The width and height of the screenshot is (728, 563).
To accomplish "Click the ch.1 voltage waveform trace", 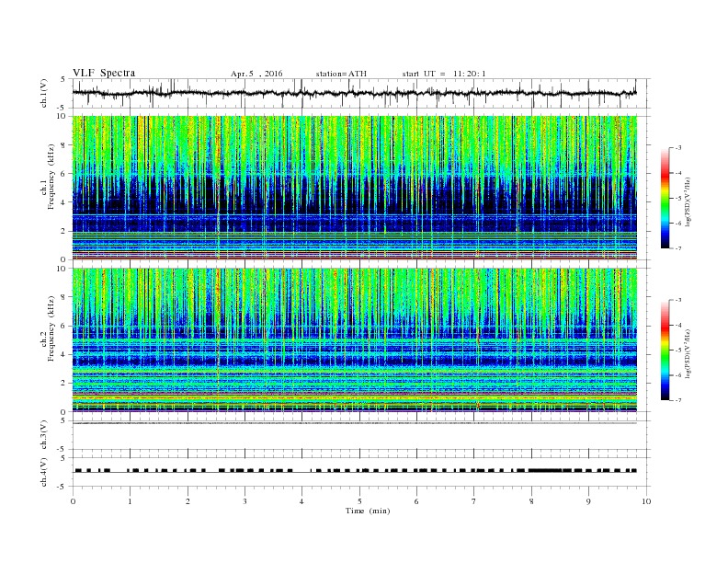I will click(354, 93).
